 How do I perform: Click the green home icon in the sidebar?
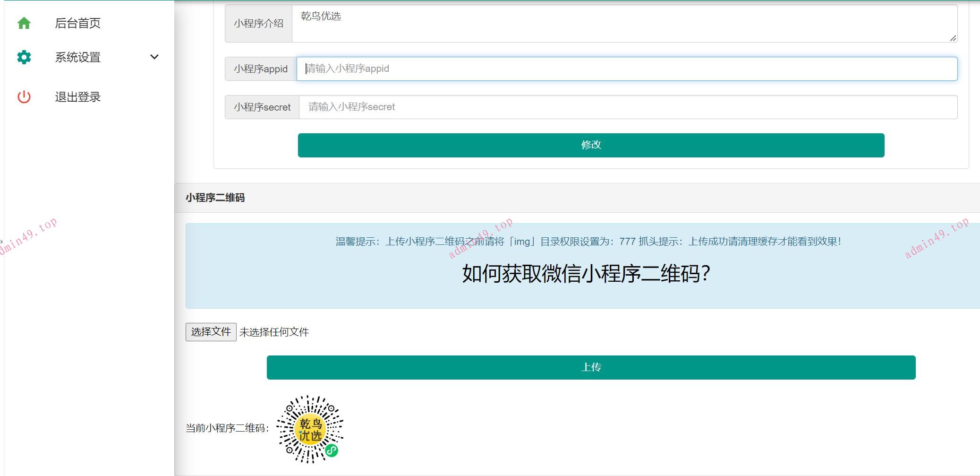(x=24, y=23)
